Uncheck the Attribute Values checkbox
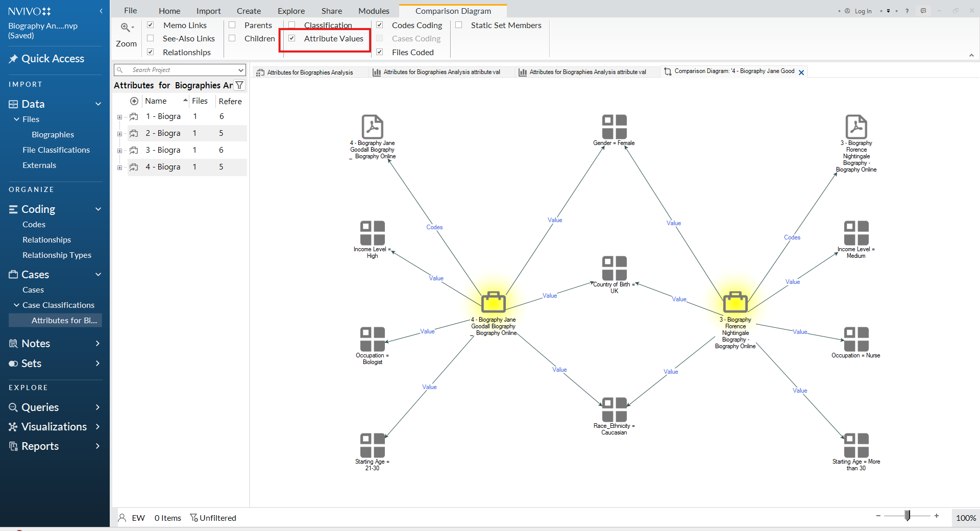The height and width of the screenshot is (531, 980). pyautogui.click(x=292, y=38)
